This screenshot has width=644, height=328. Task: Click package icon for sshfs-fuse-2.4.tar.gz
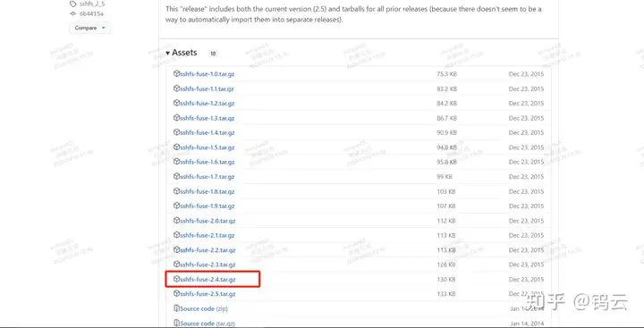176,279
